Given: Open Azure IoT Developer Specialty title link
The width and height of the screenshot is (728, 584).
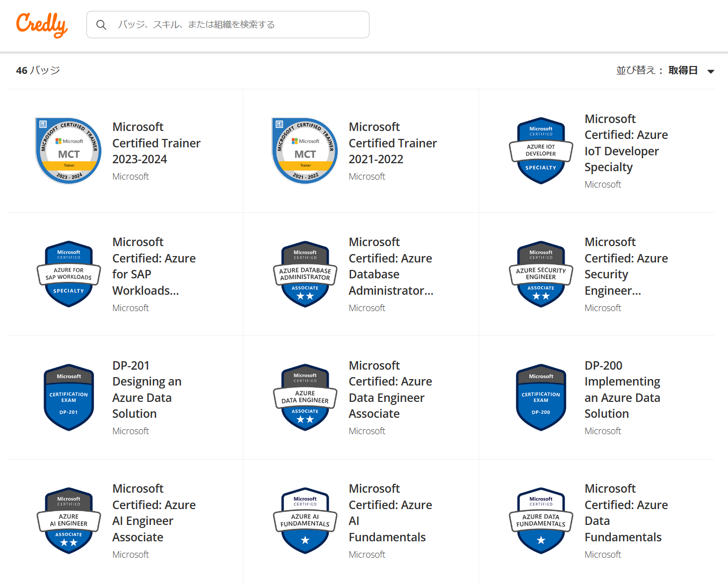Looking at the screenshot, I should (x=626, y=143).
